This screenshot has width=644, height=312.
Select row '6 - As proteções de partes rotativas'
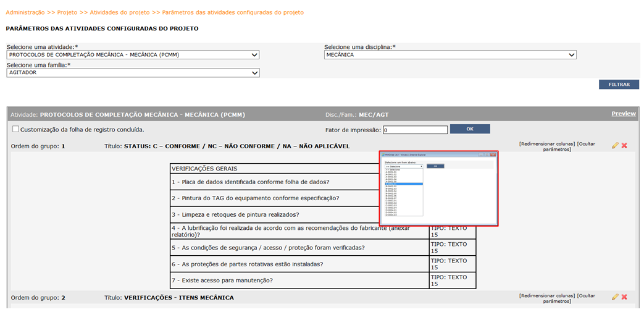299,264
